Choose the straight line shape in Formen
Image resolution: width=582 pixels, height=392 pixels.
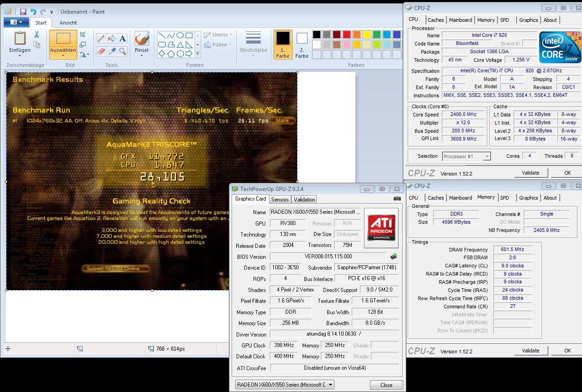pos(162,35)
